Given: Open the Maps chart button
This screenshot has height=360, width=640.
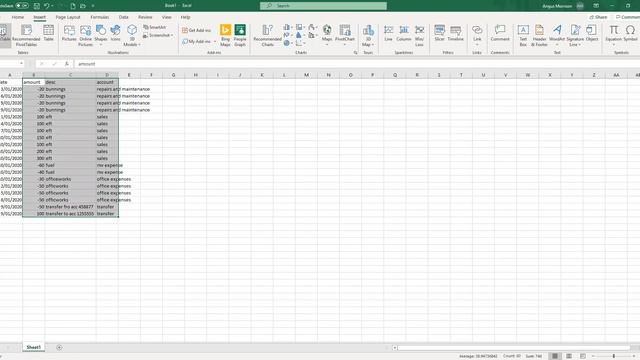Looking at the screenshot, I should 327,35.
